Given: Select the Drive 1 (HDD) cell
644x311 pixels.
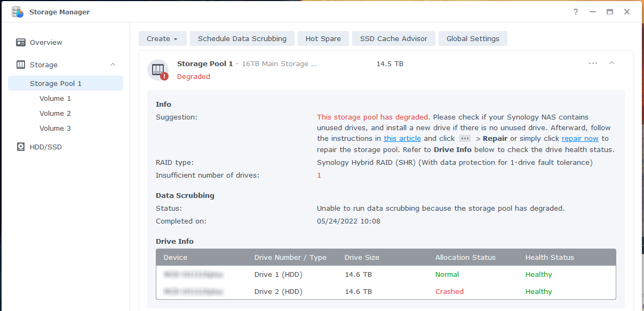Looking at the screenshot, I should click(278, 274).
